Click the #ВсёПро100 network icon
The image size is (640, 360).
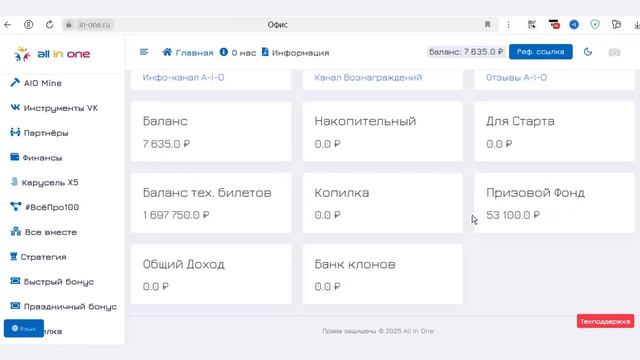click(16, 207)
